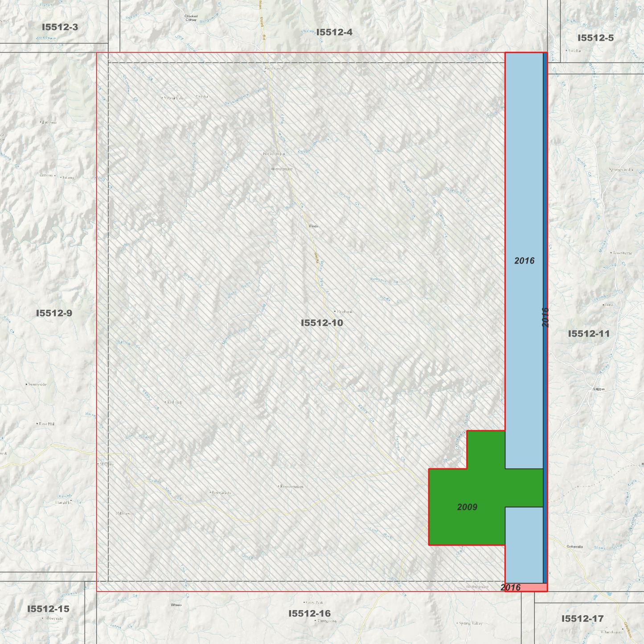
Task: Click the Cottawalla place name
Action: coord(575,546)
